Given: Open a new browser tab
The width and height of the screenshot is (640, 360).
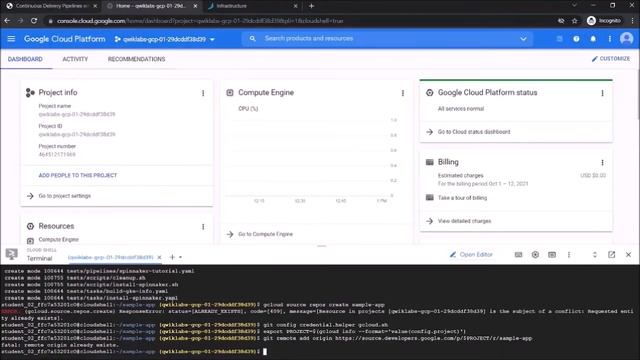Looking at the screenshot, I should click(x=311, y=6).
